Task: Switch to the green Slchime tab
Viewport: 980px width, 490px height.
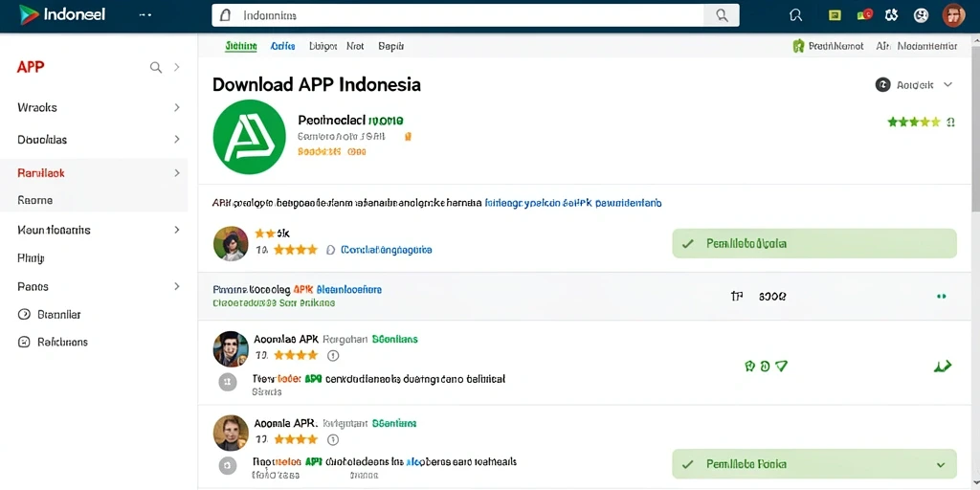Action: click(240, 46)
